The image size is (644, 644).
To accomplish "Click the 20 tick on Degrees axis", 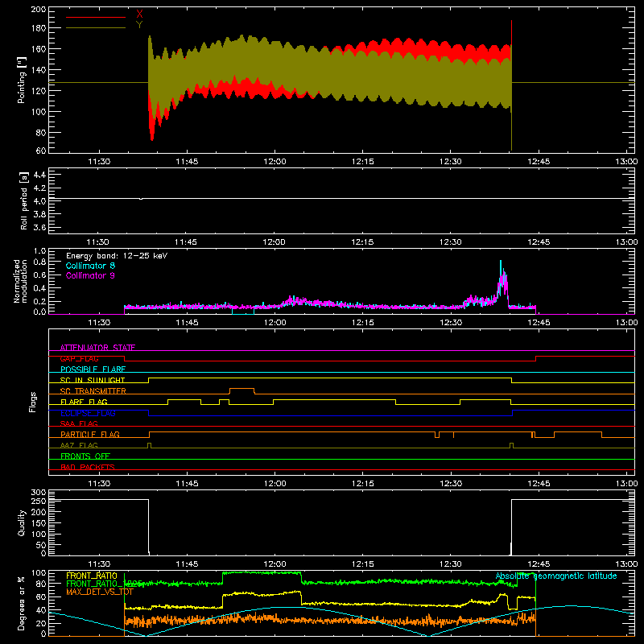I will coord(41,623).
